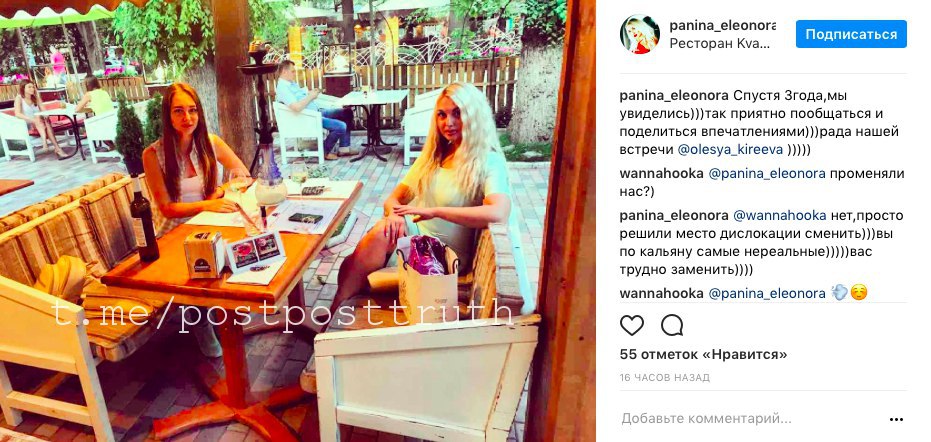The height and width of the screenshot is (442, 931).
Task: Click the 16 часов назад timestamp
Action: [x=664, y=378]
